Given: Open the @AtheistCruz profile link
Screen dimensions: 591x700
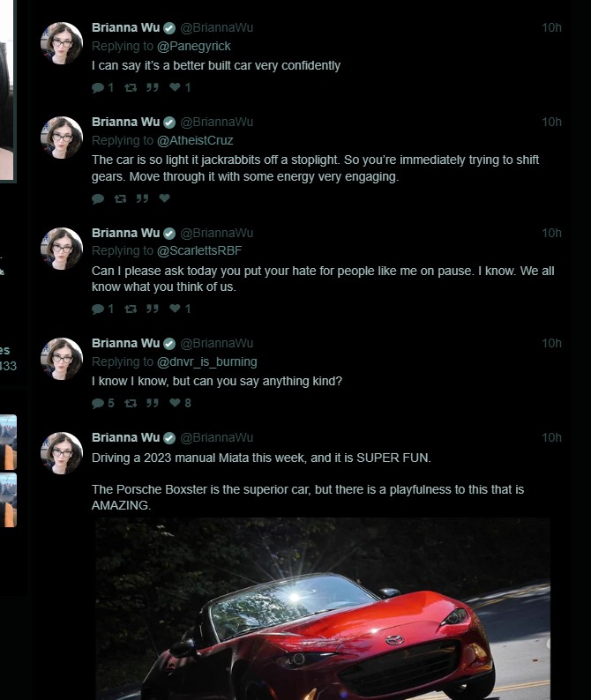Looking at the screenshot, I should 195,140.
